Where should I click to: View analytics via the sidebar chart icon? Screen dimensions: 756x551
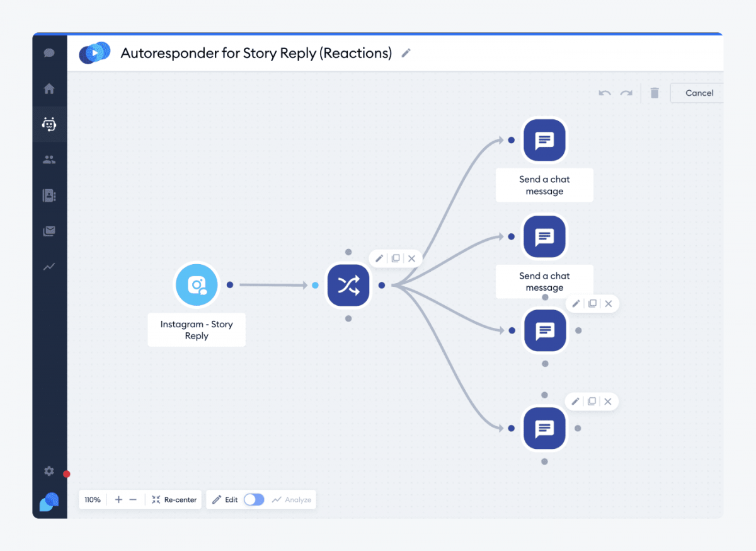(x=49, y=266)
